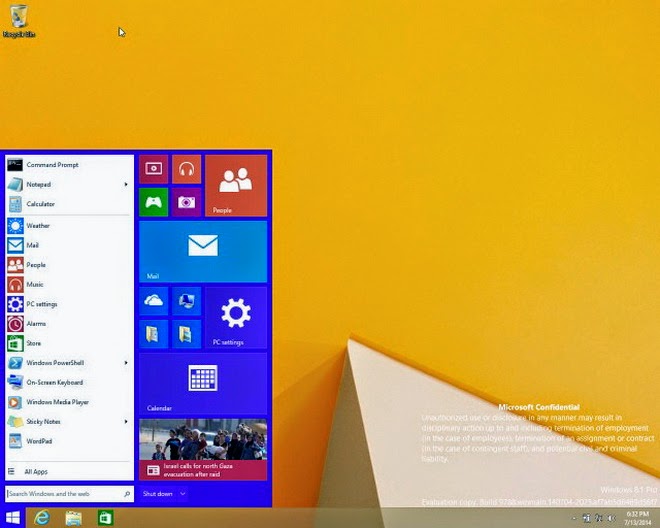Open the Weather app entry
Image resolution: width=660 pixels, height=528 pixels.
(x=69, y=226)
